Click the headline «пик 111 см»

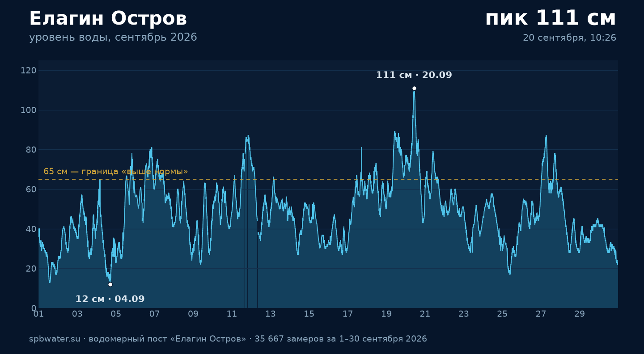click(x=551, y=18)
